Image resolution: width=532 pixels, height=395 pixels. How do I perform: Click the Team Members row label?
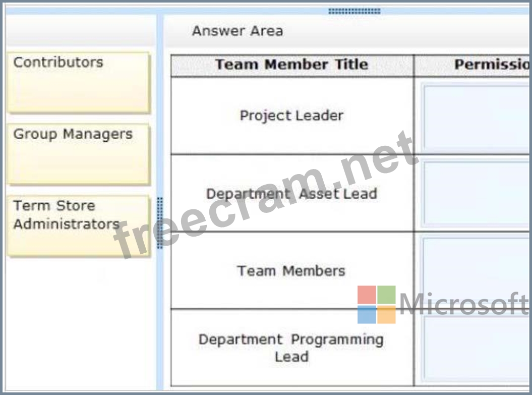point(291,271)
